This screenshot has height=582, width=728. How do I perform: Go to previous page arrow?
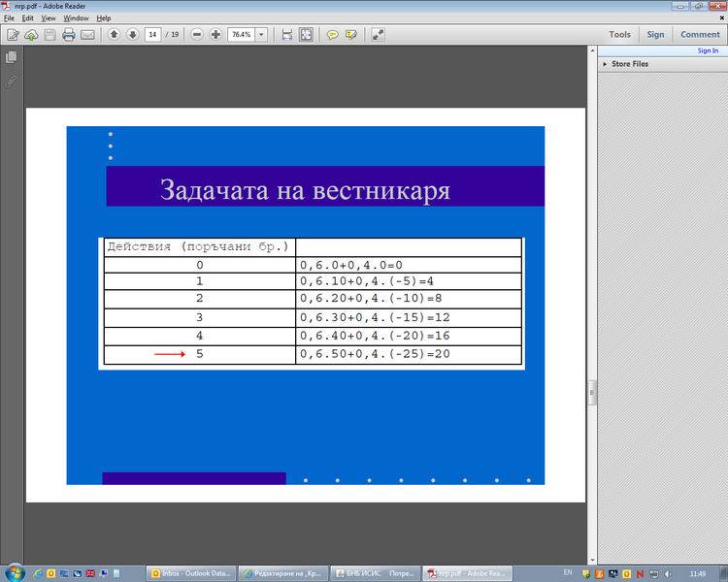[x=114, y=34]
